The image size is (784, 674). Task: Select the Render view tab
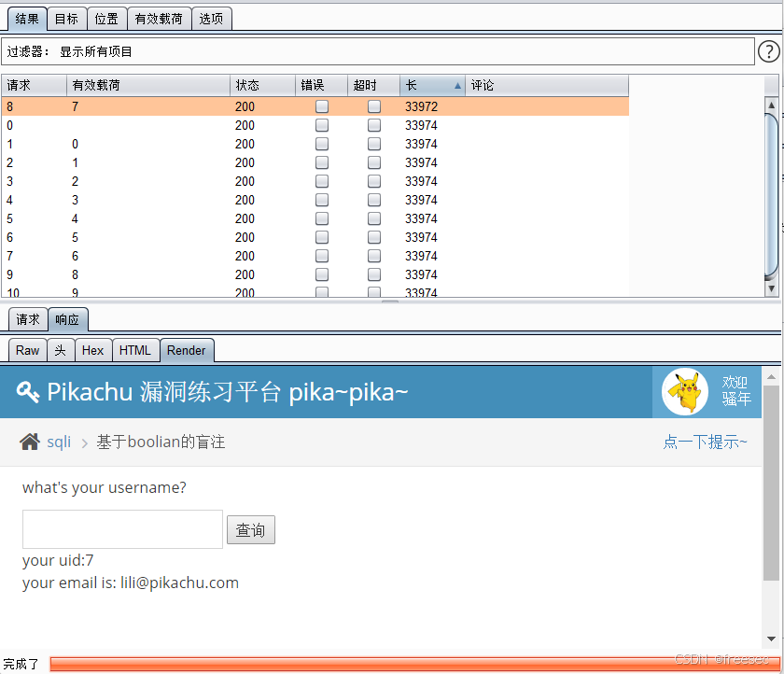tap(187, 350)
